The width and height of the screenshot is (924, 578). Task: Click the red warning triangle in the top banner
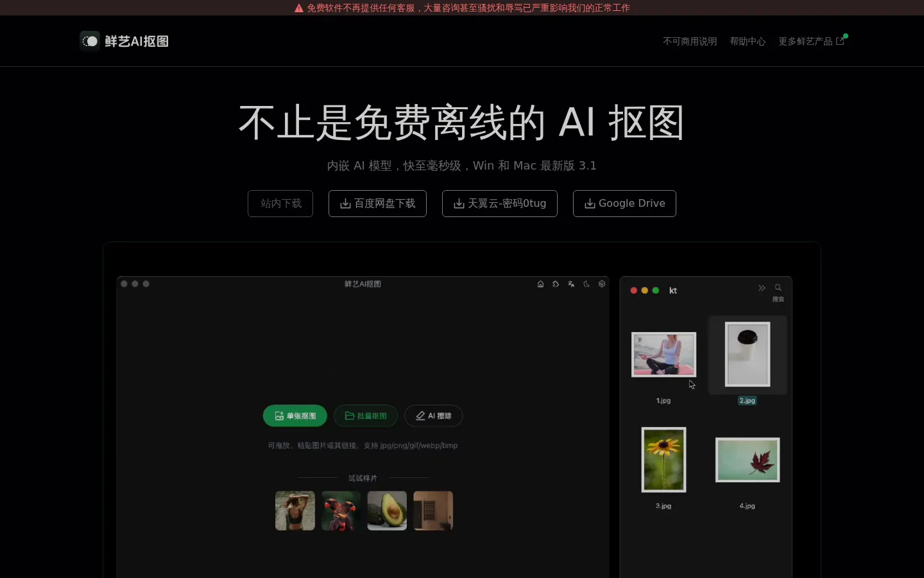coord(298,8)
